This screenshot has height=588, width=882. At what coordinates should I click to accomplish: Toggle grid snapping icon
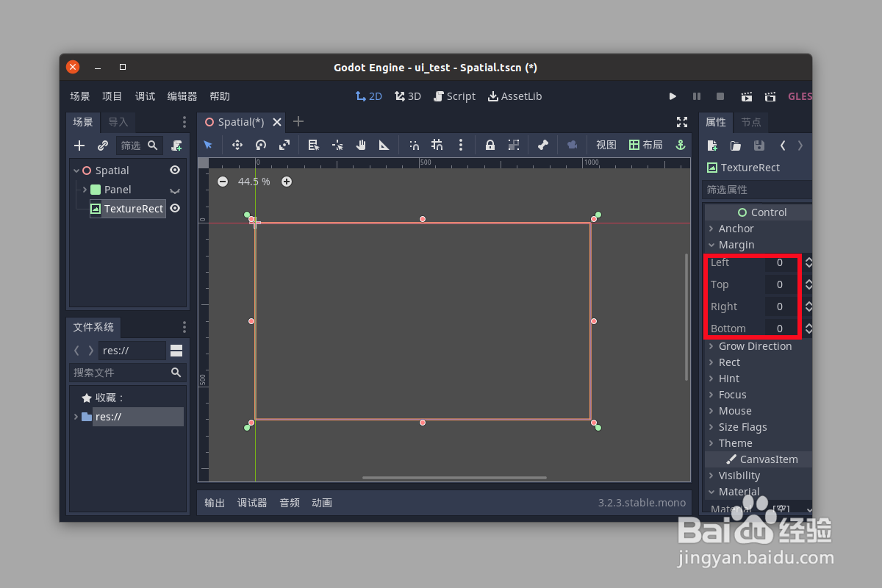click(x=437, y=145)
